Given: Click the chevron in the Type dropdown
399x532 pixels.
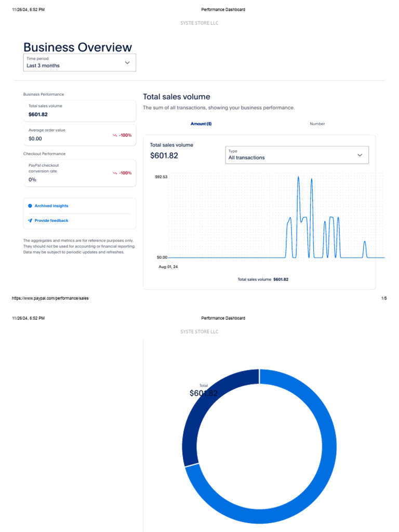Looking at the screenshot, I should pos(360,155).
